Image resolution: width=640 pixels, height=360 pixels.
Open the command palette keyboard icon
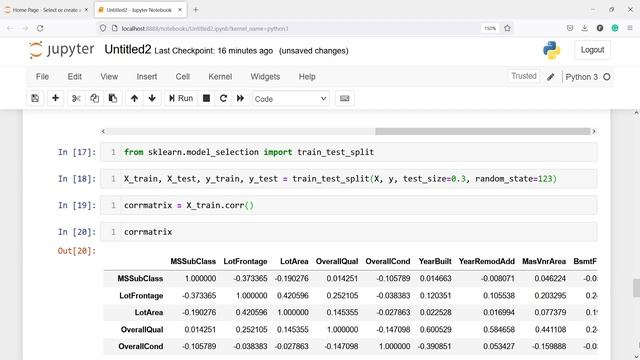[x=344, y=98]
